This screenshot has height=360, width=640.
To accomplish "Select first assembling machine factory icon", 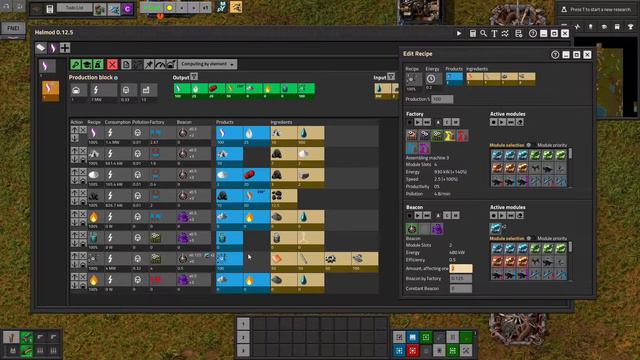I will 411,135.
